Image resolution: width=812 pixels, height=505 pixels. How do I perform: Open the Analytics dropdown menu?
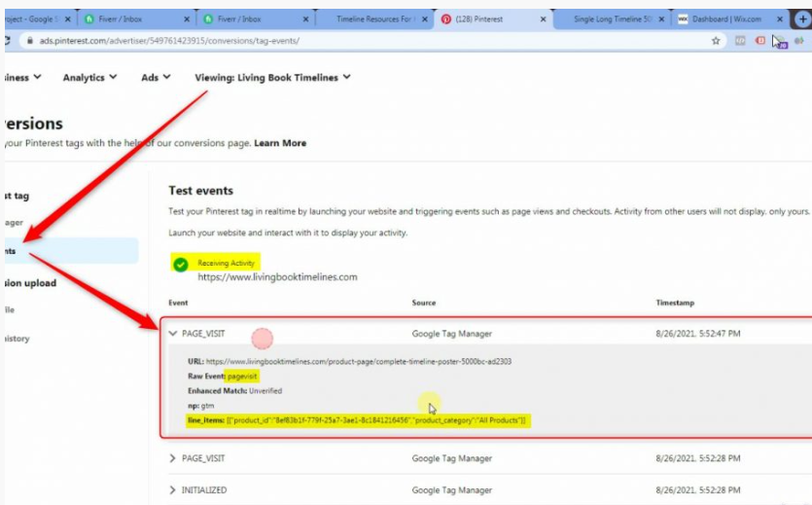[89, 77]
